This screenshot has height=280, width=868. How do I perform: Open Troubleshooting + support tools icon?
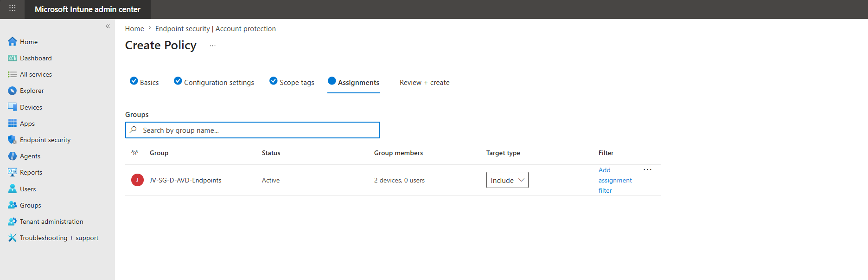click(13, 238)
